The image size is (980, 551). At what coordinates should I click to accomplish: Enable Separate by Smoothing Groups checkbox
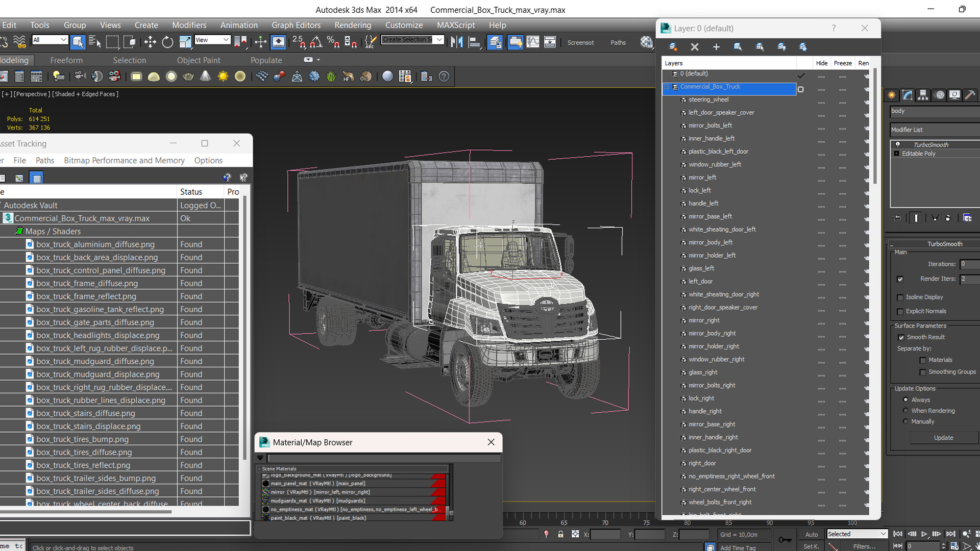[923, 372]
